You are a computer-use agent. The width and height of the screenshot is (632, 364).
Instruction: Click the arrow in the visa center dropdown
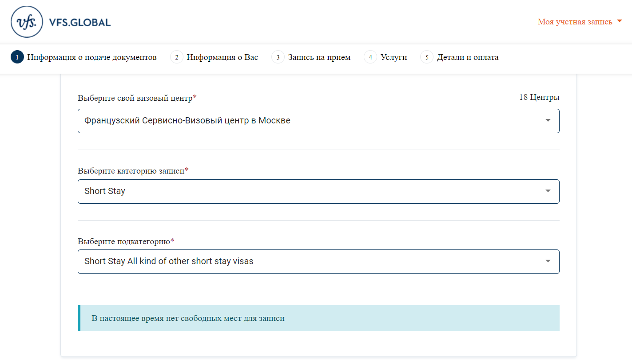click(x=548, y=121)
